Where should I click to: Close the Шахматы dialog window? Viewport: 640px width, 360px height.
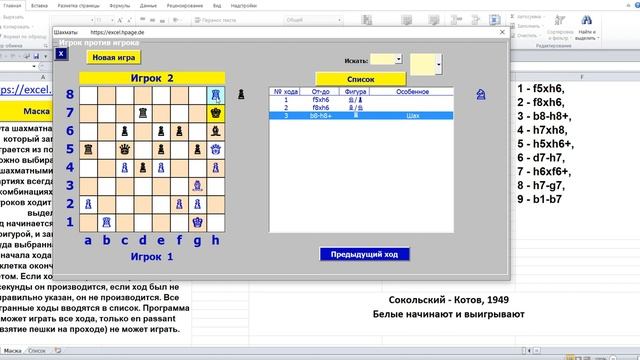pyautogui.click(x=502, y=32)
